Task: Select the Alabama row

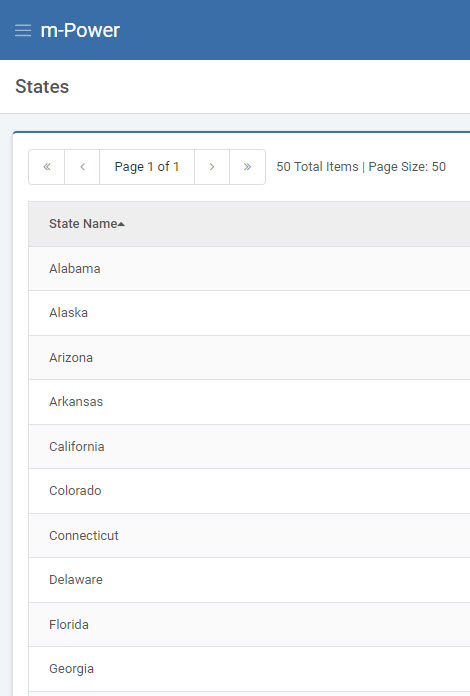Action: 249,269
